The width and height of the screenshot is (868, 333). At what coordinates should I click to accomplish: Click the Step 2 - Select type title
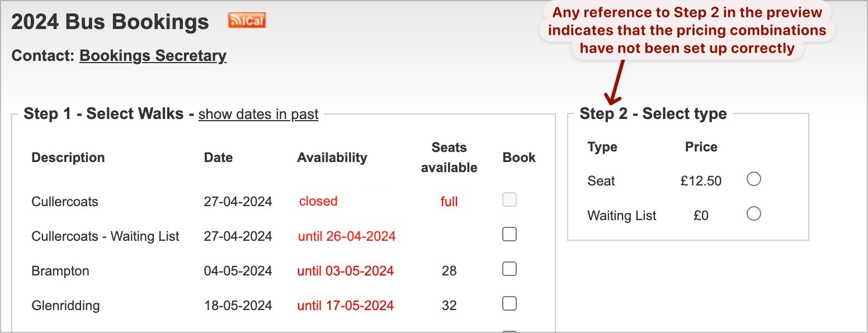pyautogui.click(x=653, y=114)
